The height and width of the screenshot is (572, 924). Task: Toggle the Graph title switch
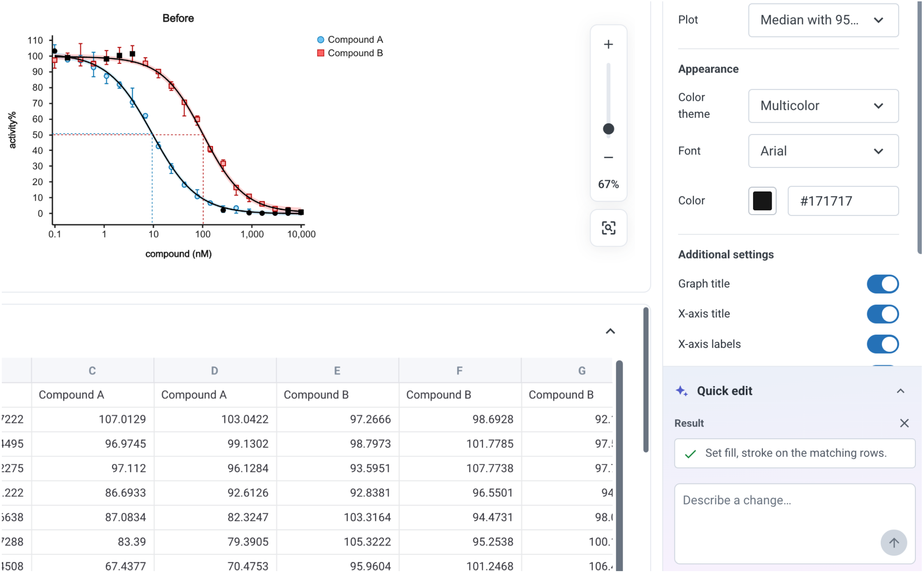(882, 284)
